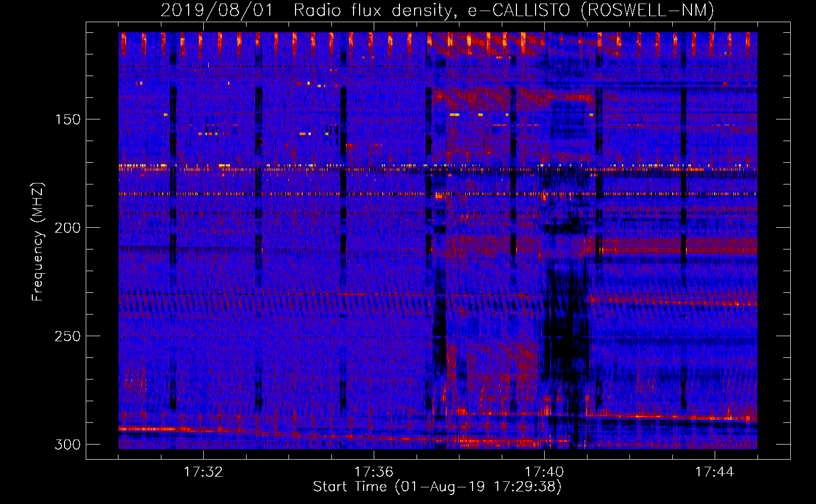
Task: Click the 17:32 time tick label
Action: (203, 472)
